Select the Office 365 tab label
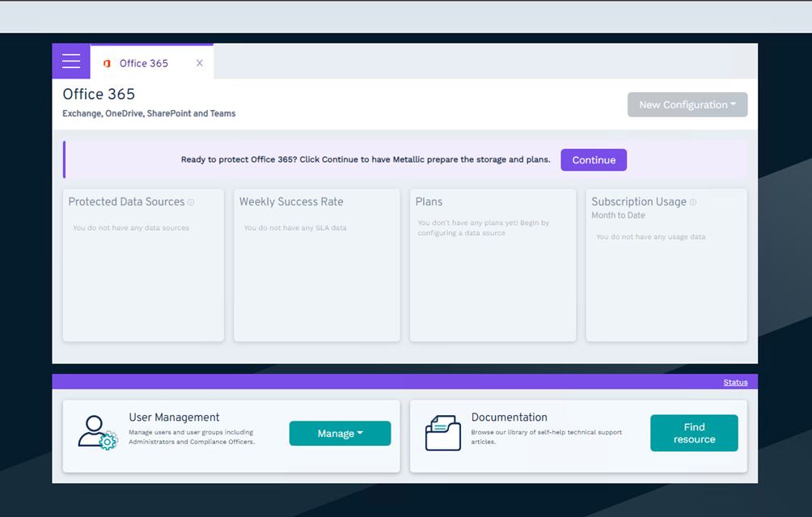The image size is (812, 517). (144, 63)
